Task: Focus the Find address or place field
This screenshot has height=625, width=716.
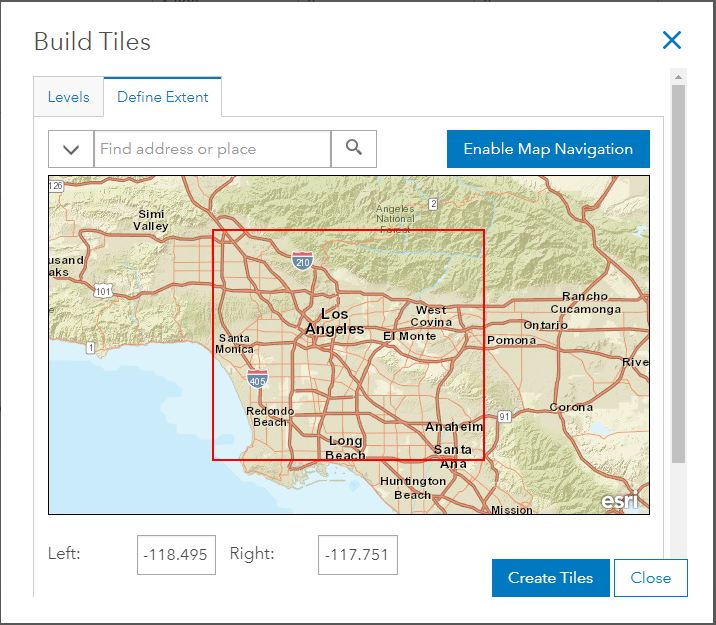Action: 212,149
